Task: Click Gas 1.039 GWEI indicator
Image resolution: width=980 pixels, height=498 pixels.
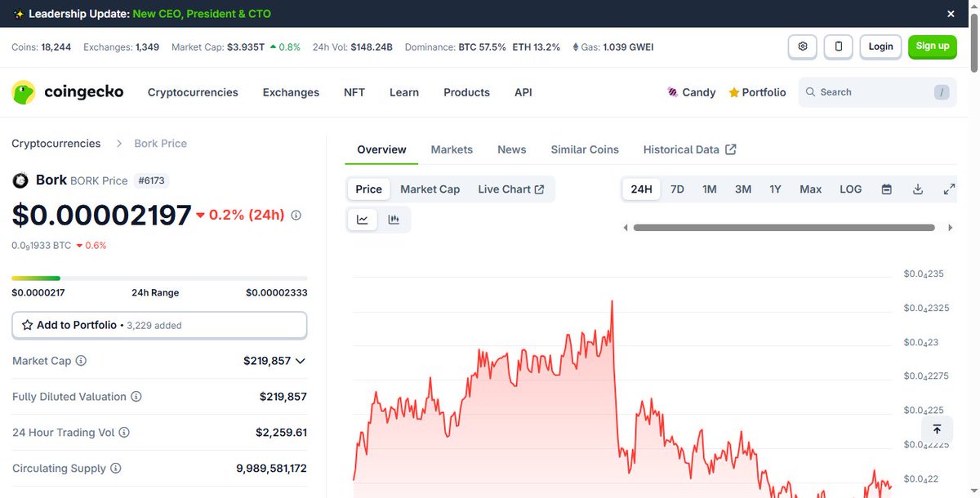Action: [612, 47]
